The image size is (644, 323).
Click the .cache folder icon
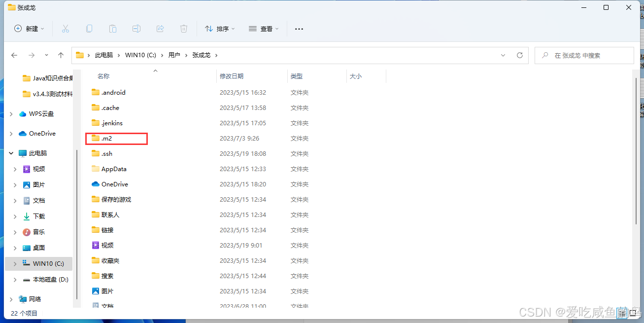pos(96,108)
